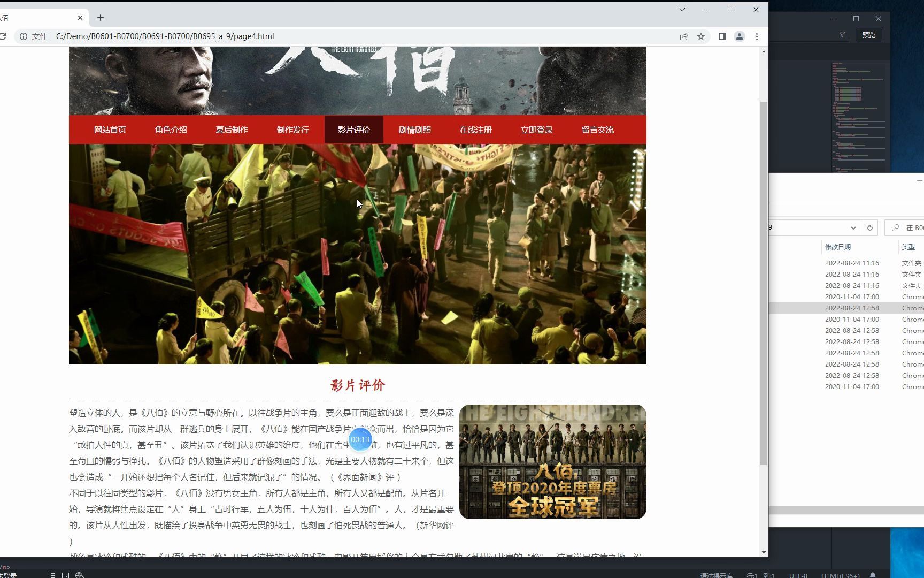924x578 pixels.
Task: Open Chrome's three-dot menu
Action: (x=757, y=36)
